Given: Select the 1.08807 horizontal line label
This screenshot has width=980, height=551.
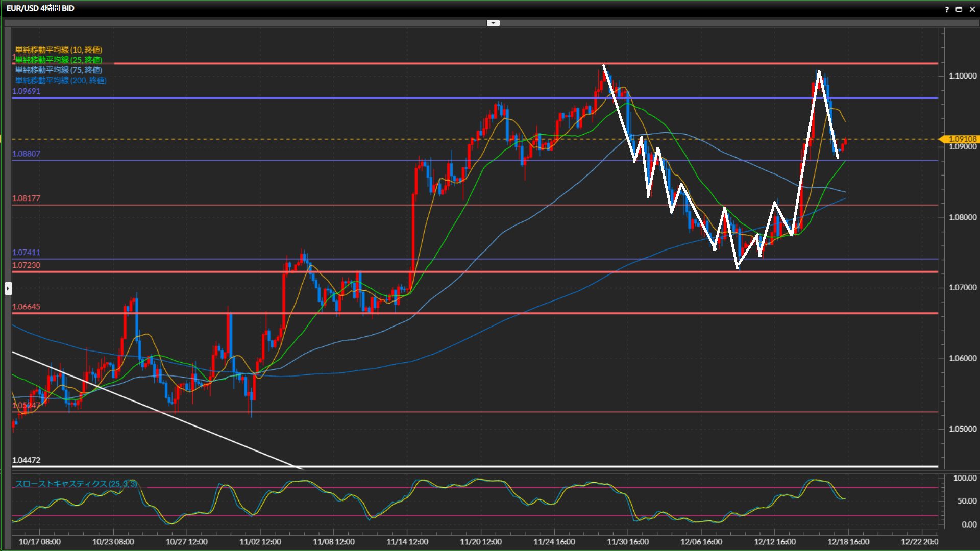Looking at the screenshot, I should tap(26, 154).
